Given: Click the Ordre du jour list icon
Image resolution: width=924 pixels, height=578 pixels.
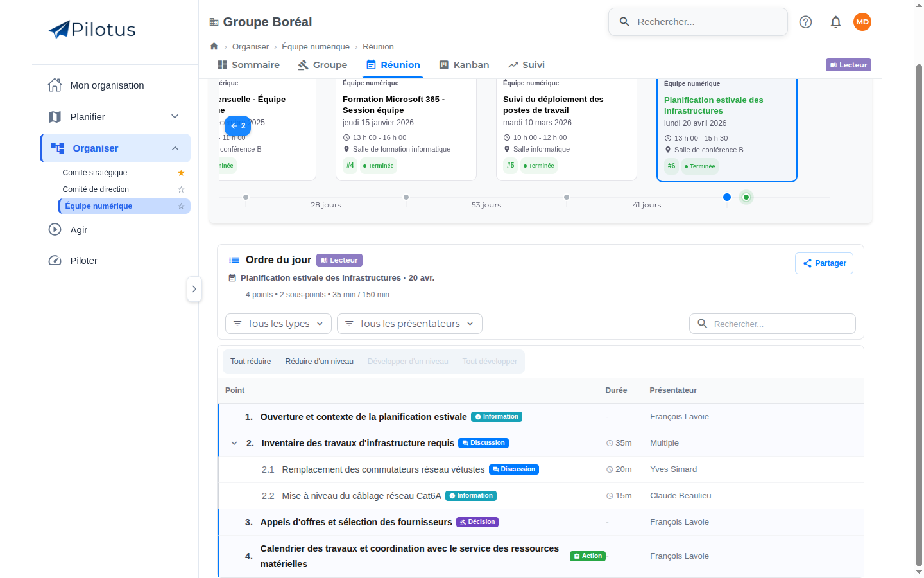Looking at the screenshot, I should pyautogui.click(x=234, y=260).
